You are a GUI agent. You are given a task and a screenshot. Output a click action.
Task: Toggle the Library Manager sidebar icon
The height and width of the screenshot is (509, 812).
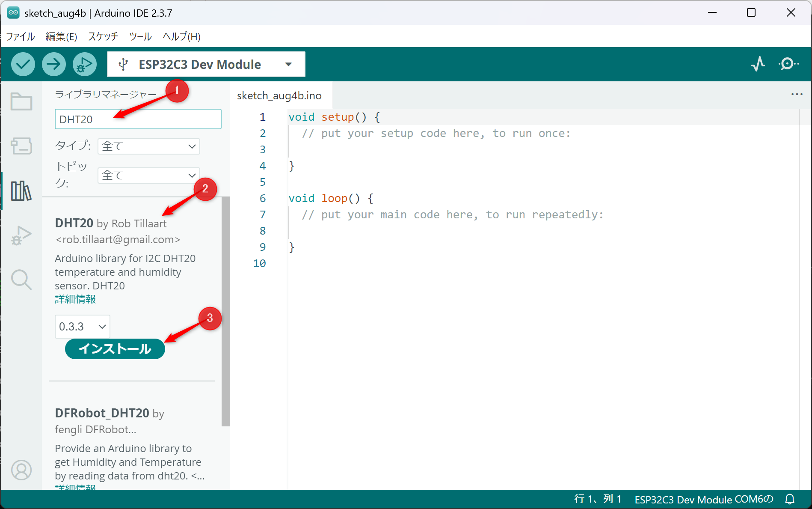coord(21,191)
